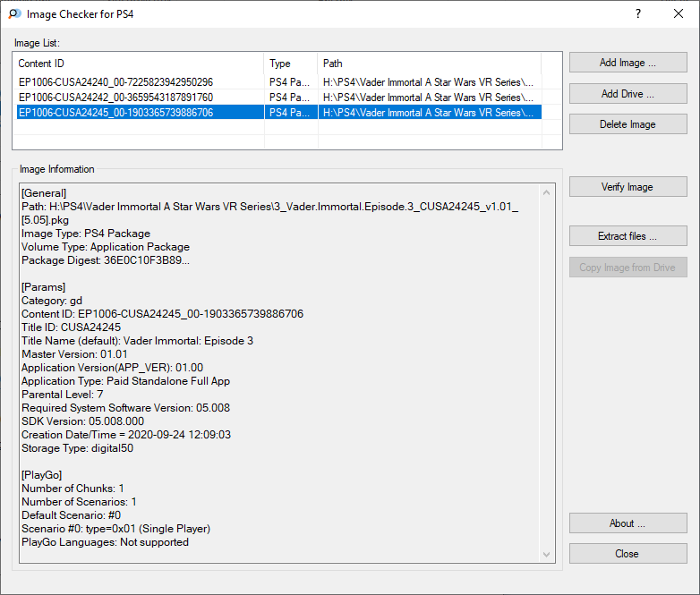Click the Type column header
This screenshot has width=700, height=595.
291,64
